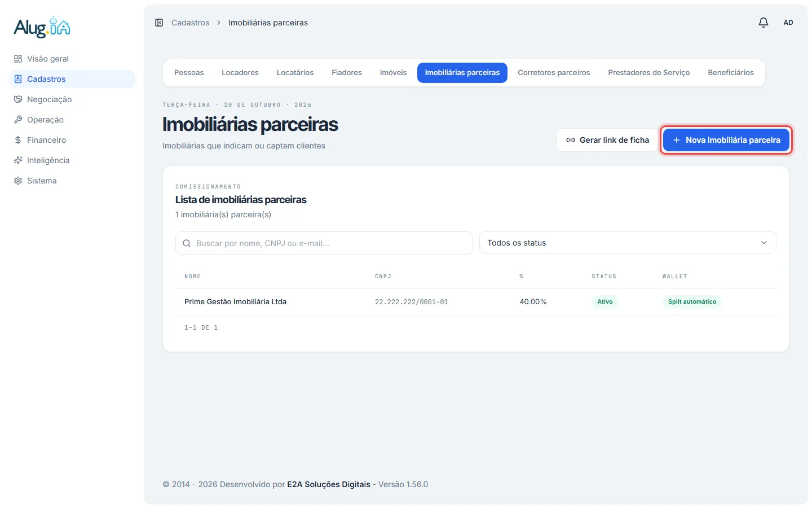Image resolution: width=812 pixels, height=508 pixels.
Task: Toggle the sidebar panel icon
Action: click(x=159, y=23)
